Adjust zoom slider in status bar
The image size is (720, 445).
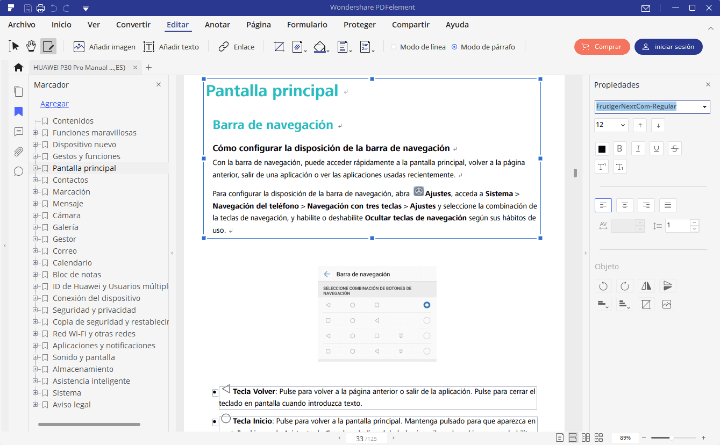(x=672, y=438)
